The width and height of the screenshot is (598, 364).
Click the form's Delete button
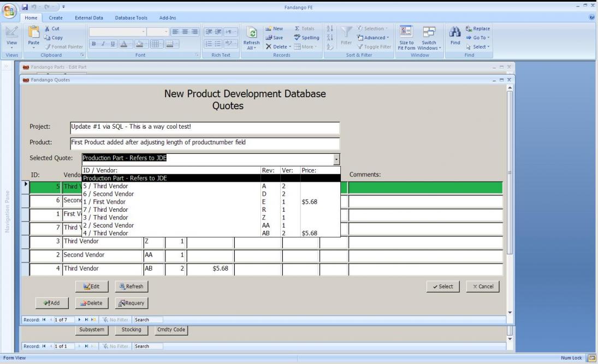tap(92, 303)
